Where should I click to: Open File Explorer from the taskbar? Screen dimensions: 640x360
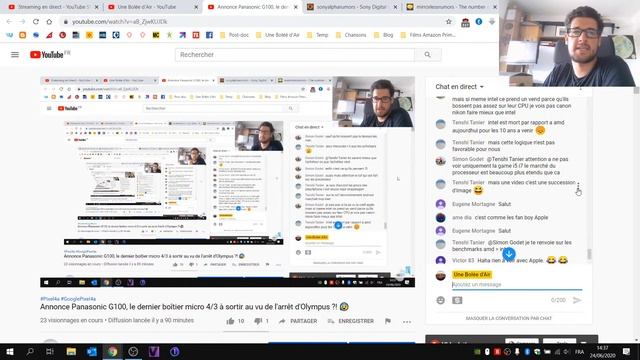point(71,351)
